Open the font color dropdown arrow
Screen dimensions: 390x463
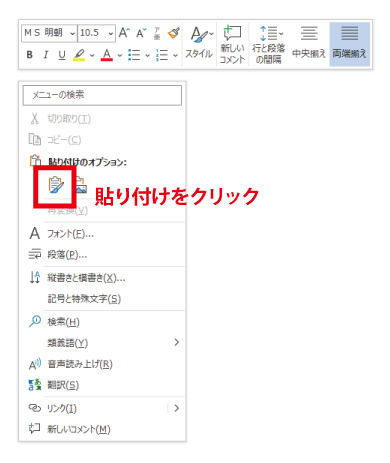coord(120,55)
